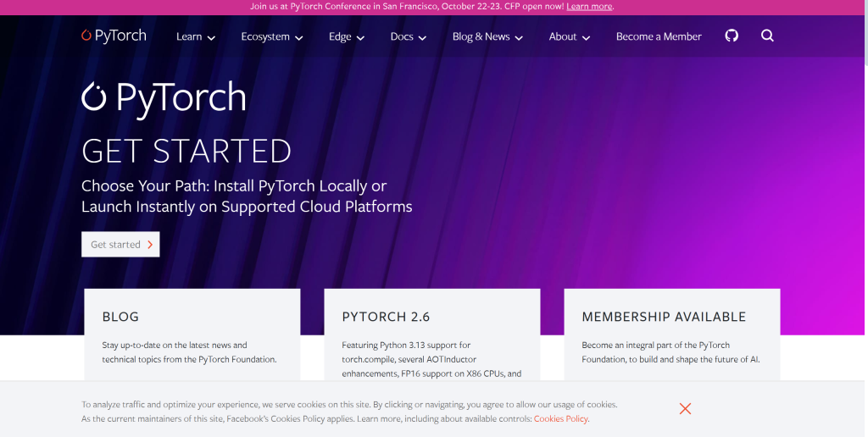This screenshot has height=437, width=868.
Task: Open the PYTORCH 2.6 card
Action: [431, 335]
